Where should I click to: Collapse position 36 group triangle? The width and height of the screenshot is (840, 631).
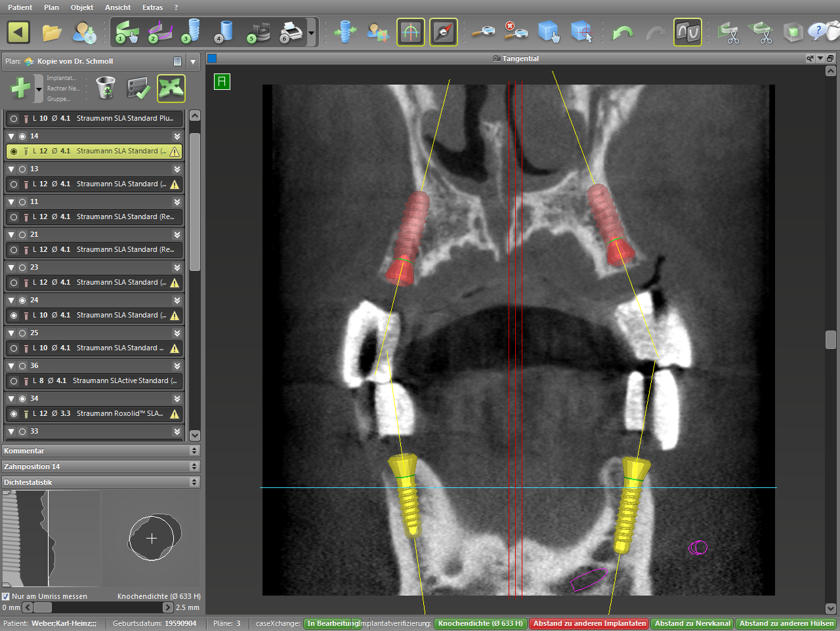click(x=11, y=366)
